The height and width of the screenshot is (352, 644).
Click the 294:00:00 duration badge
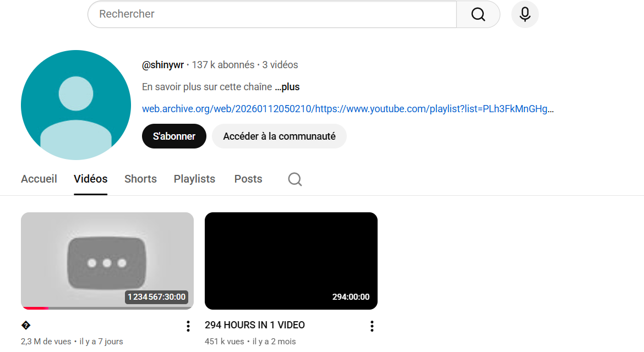click(x=351, y=296)
